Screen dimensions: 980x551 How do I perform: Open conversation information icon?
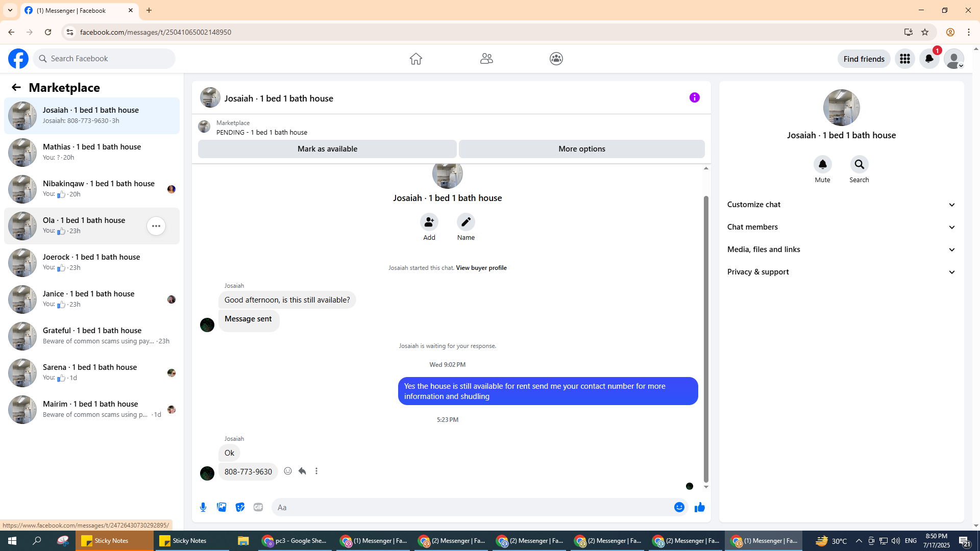pyautogui.click(x=695, y=97)
